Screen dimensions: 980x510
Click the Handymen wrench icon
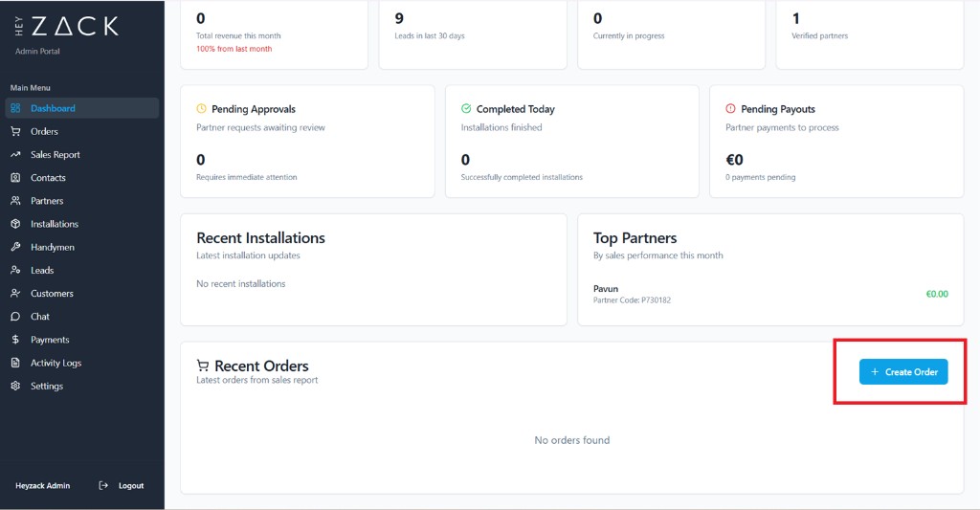pyautogui.click(x=15, y=247)
